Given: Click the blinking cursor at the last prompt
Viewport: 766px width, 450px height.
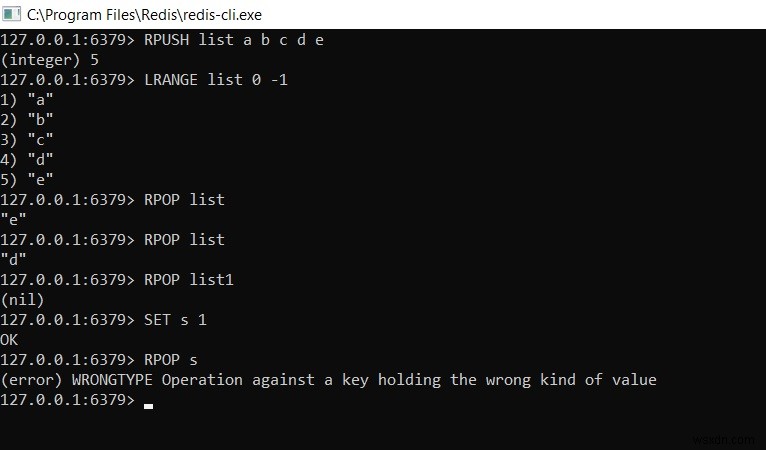Looking at the screenshot, I should [x=149, y=406].
